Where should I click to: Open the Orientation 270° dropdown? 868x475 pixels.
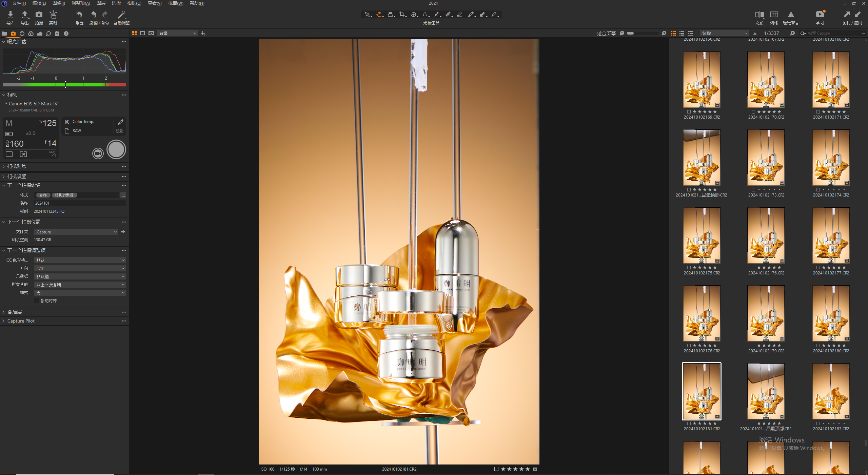[80, 268]
